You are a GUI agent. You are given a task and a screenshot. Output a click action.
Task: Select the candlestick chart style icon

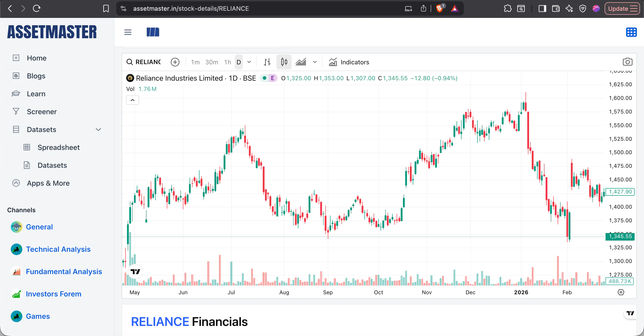point(284,62)
